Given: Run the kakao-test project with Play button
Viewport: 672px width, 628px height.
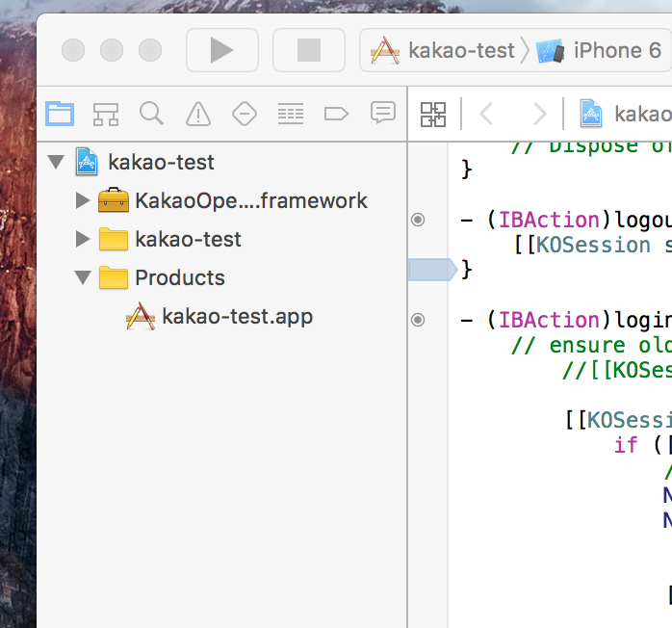Looking at the screenshot, I should [x=222, y=50].
